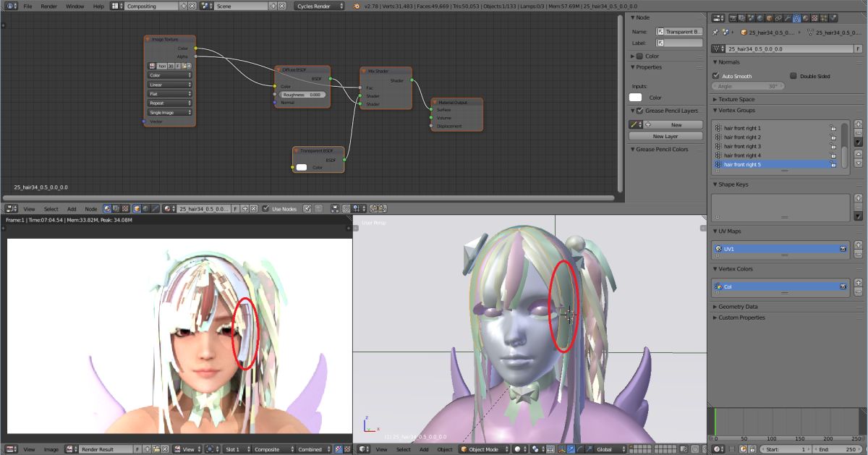Open the Modifiers wrench tab
This screenshot has width=868, height=455.
point(788,18)
